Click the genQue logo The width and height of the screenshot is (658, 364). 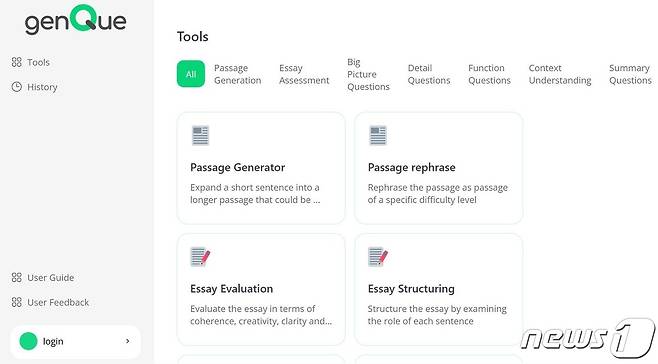pos(76,20)
